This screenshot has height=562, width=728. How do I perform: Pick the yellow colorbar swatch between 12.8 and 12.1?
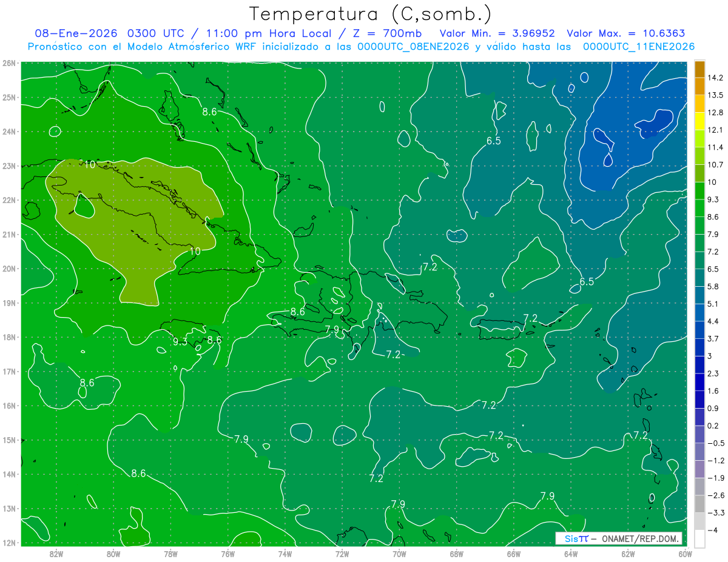coord(699,121)
